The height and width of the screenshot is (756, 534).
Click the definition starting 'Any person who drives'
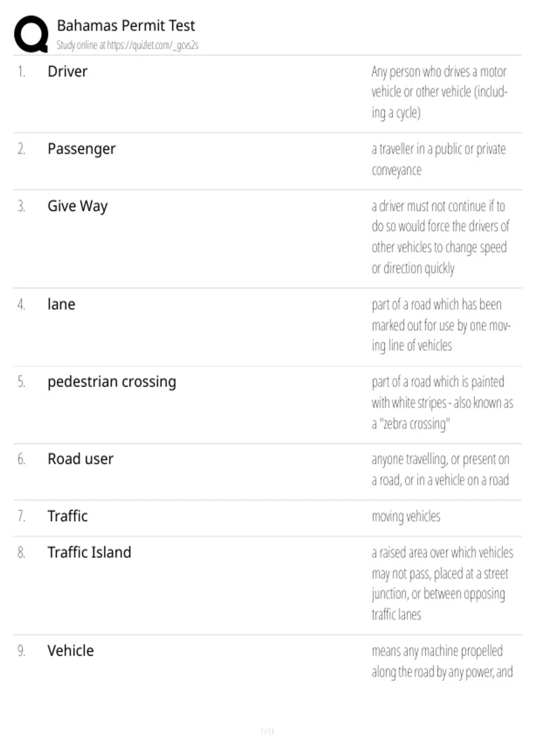click(440, 92)
